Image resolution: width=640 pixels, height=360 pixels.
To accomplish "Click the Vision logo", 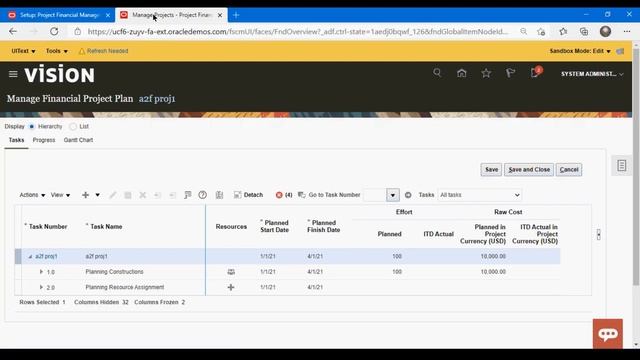I will tap(60, 74).
